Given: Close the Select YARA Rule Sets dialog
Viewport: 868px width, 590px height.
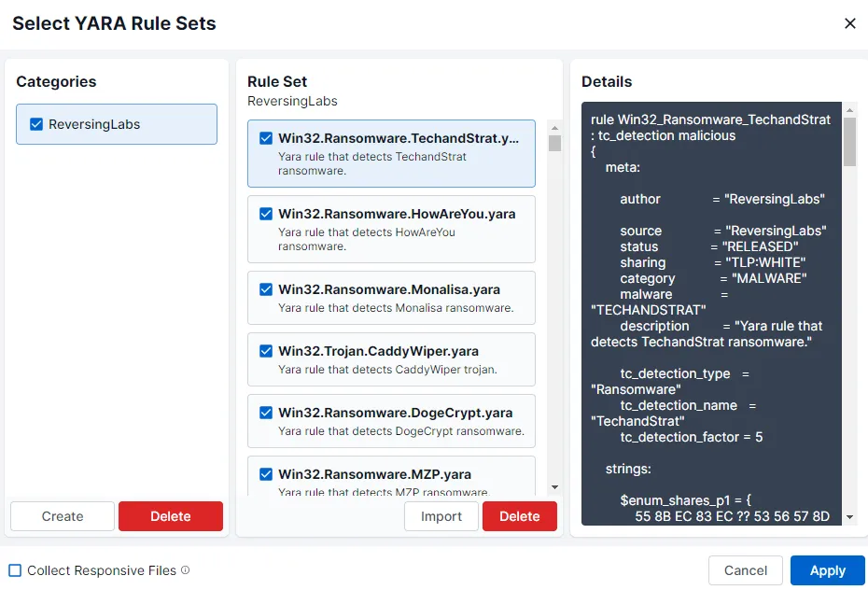Looking at the screenshot, I should pyautogui.click(x=849, y=23).
